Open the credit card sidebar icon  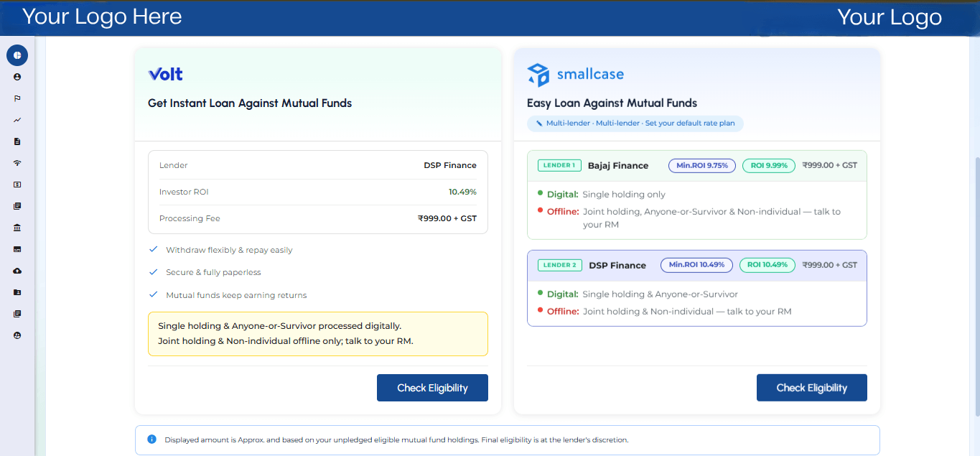point(17,249)
